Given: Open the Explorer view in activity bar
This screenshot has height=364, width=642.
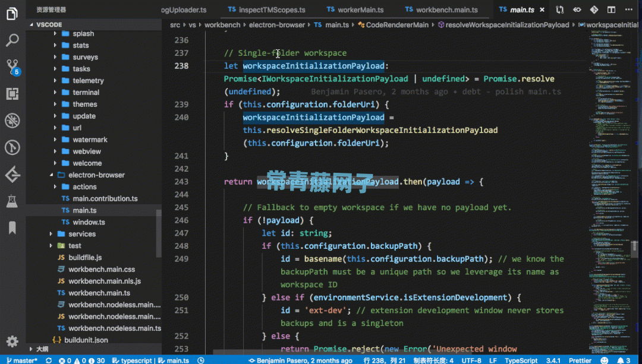Looking at the screenshot, I should pyautogui.click(x=12, y=14).
